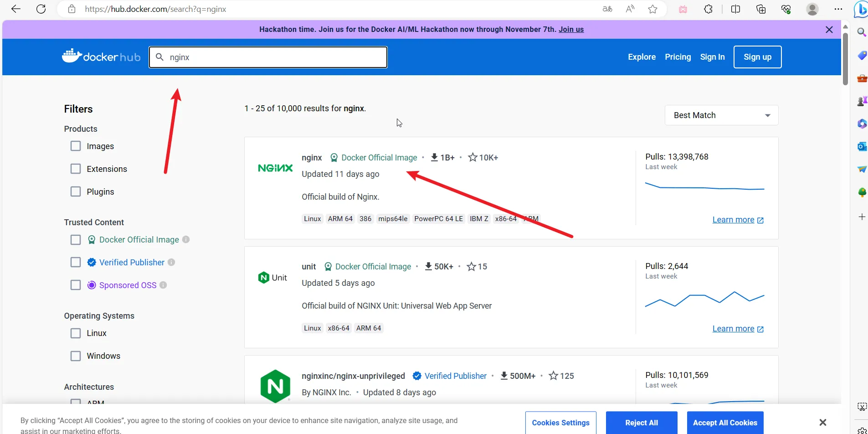Screen dimensions: 868x434
Task: Click the browser address bar URL
Action: tap(155, 9)
